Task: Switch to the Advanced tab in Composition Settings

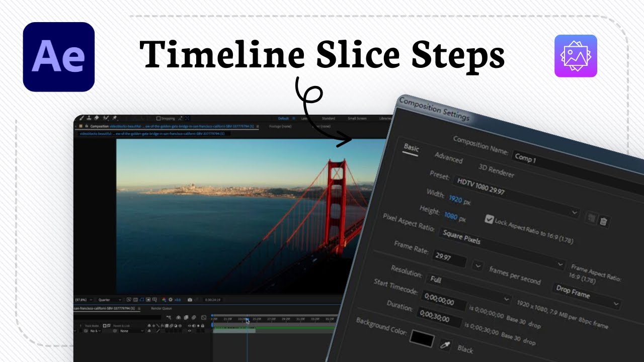Action: click(x=448, y=158)
